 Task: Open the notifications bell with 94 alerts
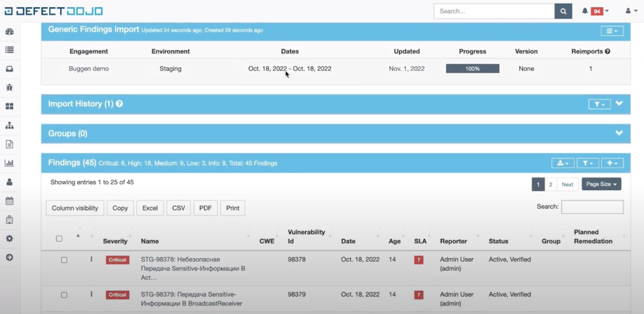(x=594, y=11)
